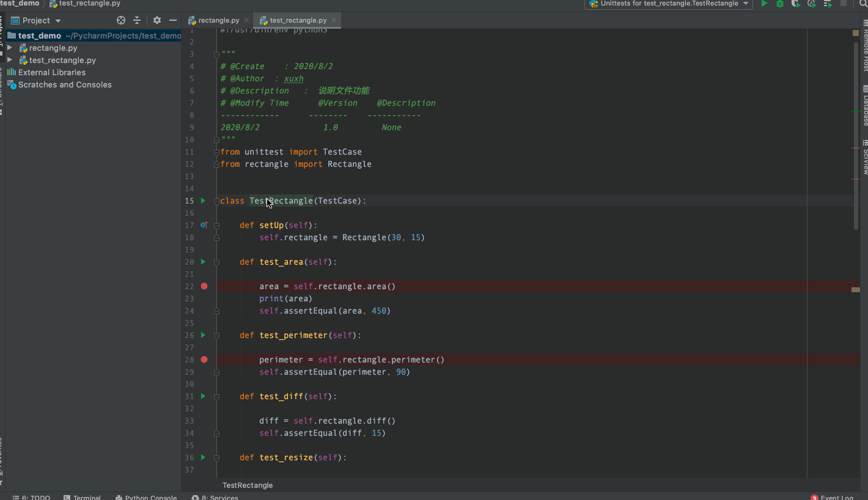Fold the test_diff method

(216, 397)
